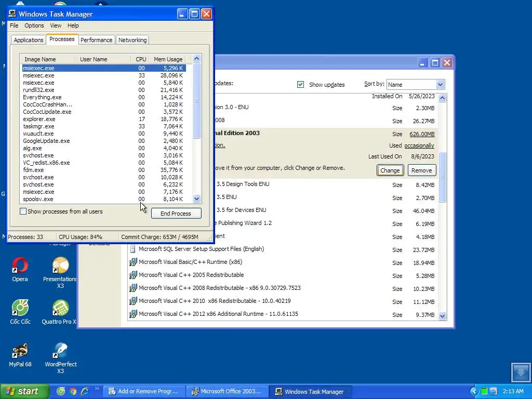Click the End Process button
The width and height of the screenshot is (532, 399).
(176, 214)
